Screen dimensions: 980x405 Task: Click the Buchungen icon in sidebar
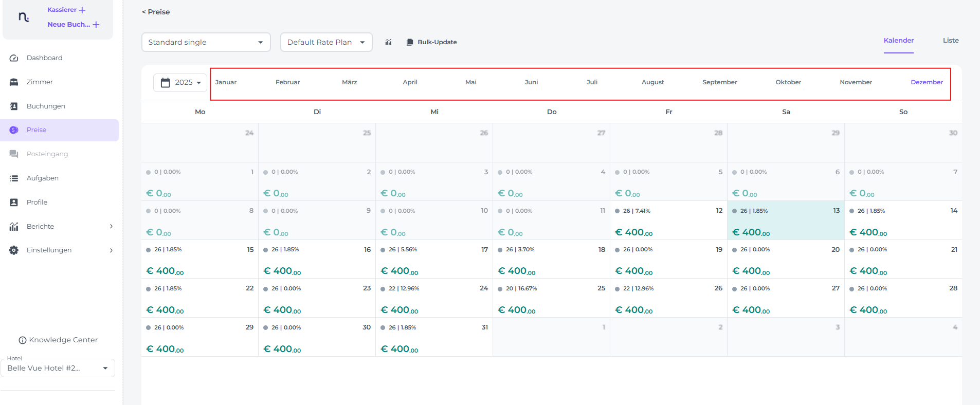14,106
